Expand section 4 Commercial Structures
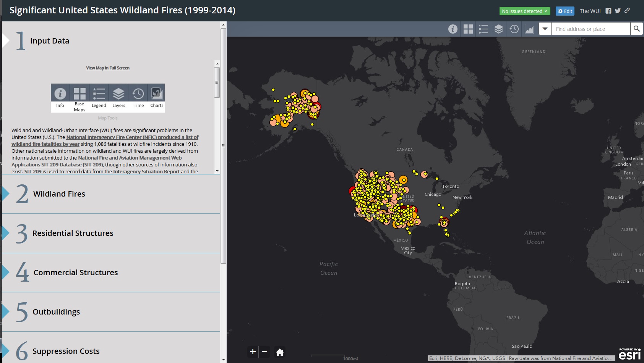 point(111,273)
